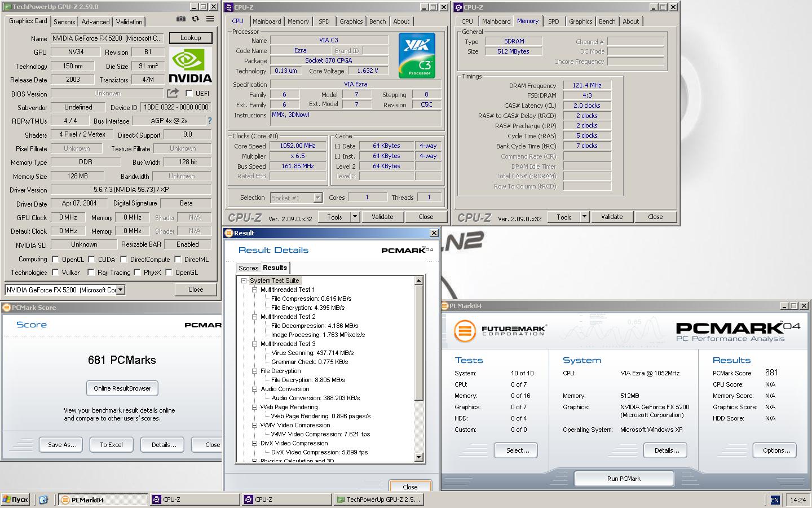Click the Result tree scrollbar up arrow

point(418,281)
